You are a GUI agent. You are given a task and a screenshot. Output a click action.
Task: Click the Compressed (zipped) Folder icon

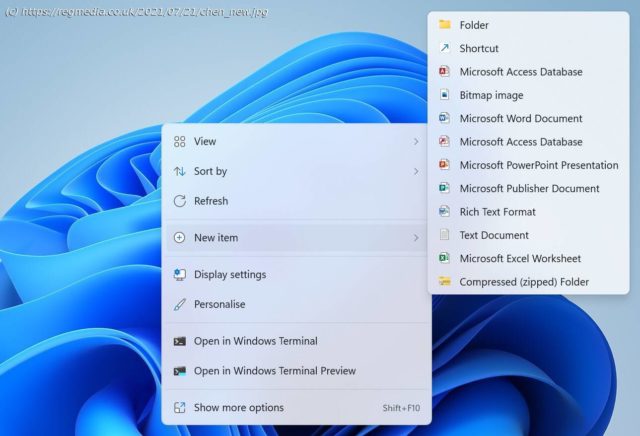tap(444, 281)
